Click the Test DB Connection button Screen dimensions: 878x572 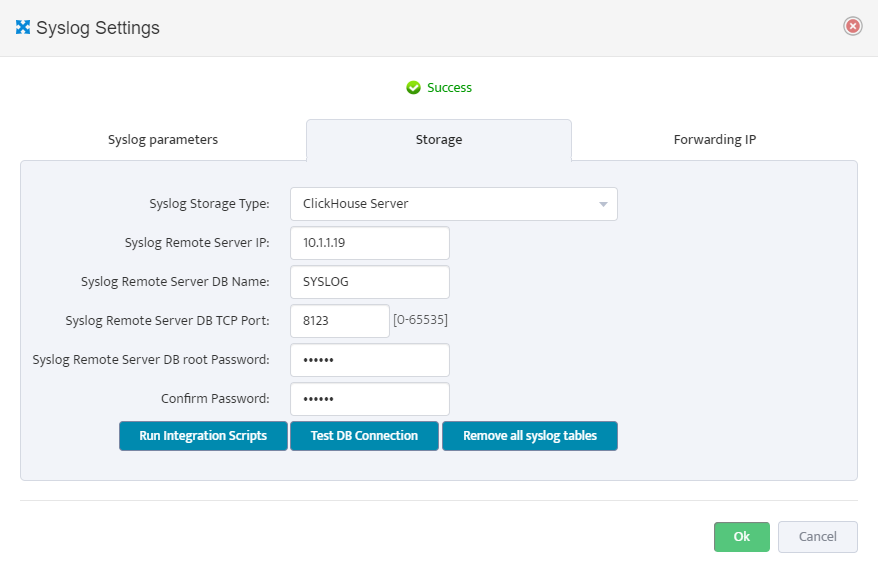click(364, 436)
